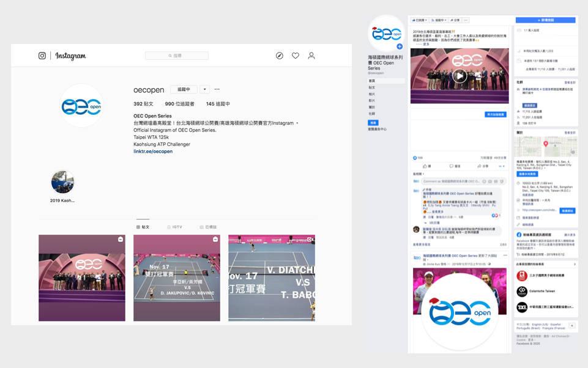588x368 pixels.
Task: Click the blue 新增按鈕 add button
Action: [x=545, y=20]
